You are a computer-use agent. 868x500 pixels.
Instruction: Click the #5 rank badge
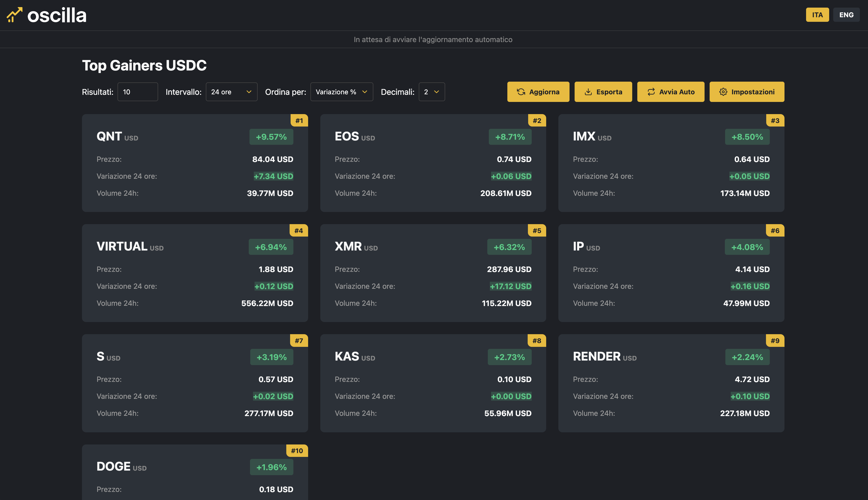click(537, 230)
